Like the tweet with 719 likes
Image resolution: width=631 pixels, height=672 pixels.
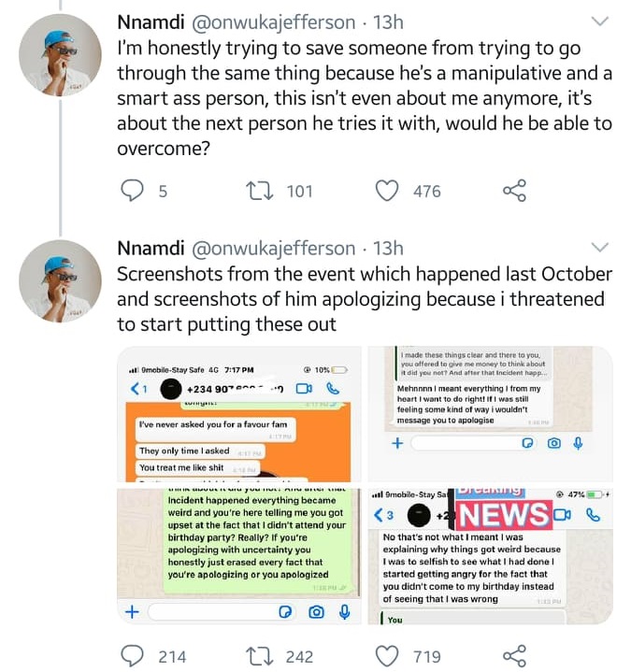[x=386, y=656]
